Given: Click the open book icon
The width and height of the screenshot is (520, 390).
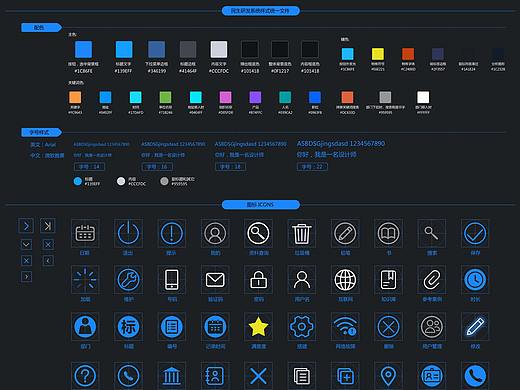Looking at the screenshot, I should click(388, 233).
